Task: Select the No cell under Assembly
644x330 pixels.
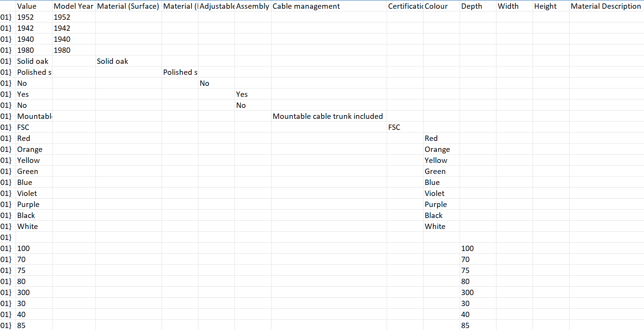Action: coord(253,105)
